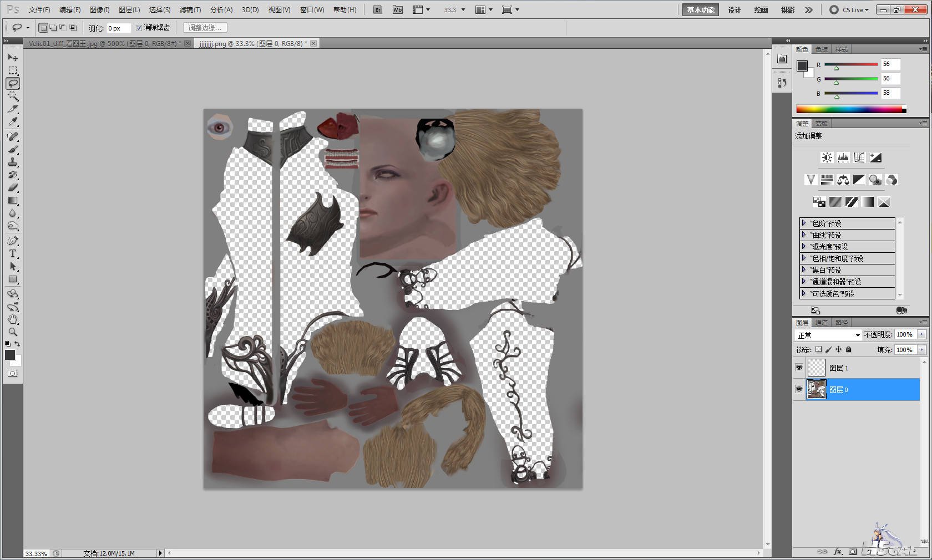The width and height of the screenshot is (932, 560).
Task: Open Mini Bridge with the Mb icon
Action: pos(398,9)
